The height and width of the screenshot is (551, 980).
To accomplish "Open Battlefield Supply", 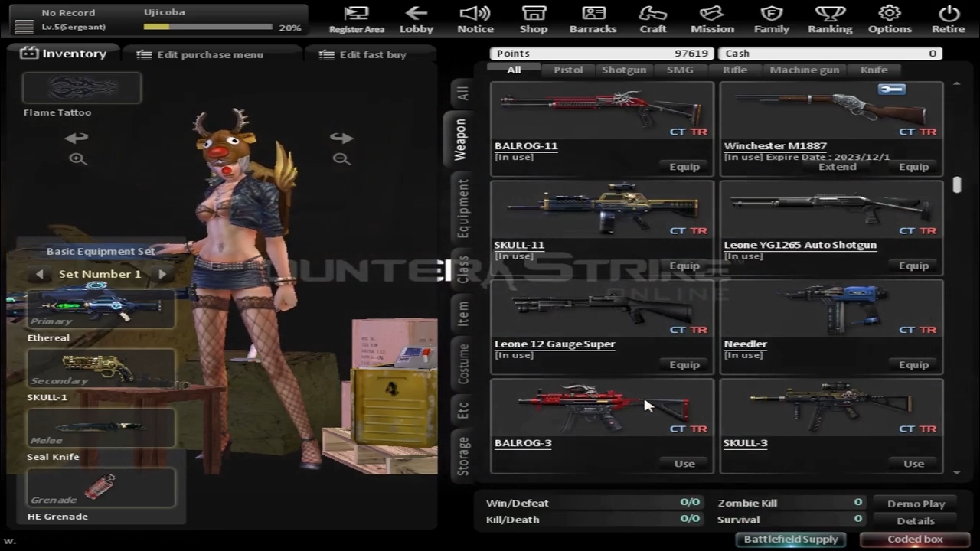I will click(791, 540).
